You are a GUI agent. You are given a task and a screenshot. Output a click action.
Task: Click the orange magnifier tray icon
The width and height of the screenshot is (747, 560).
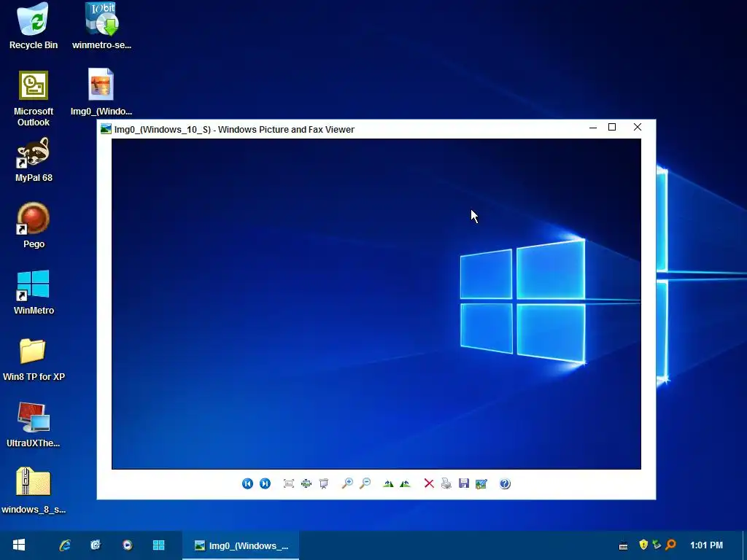coord(671,544)
